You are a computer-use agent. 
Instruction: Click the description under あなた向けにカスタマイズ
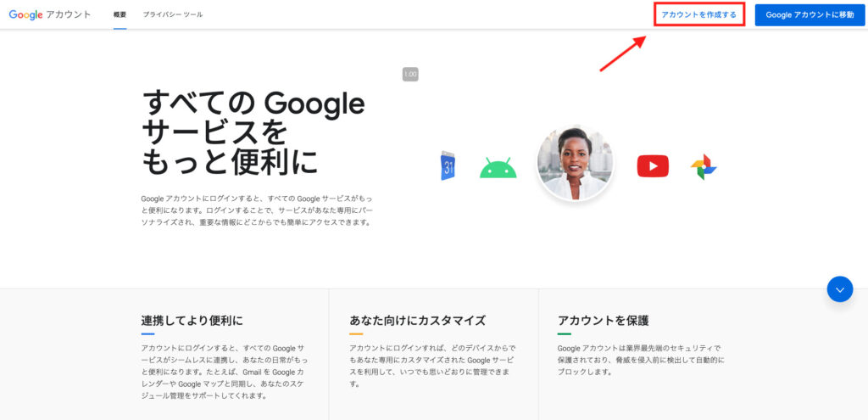tap(433, 367)
